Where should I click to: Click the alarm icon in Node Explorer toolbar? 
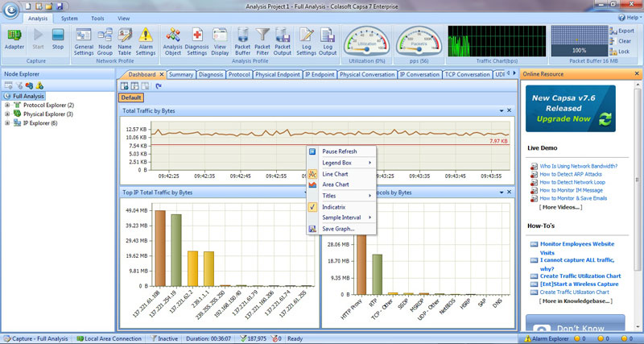tap(39, 85)
